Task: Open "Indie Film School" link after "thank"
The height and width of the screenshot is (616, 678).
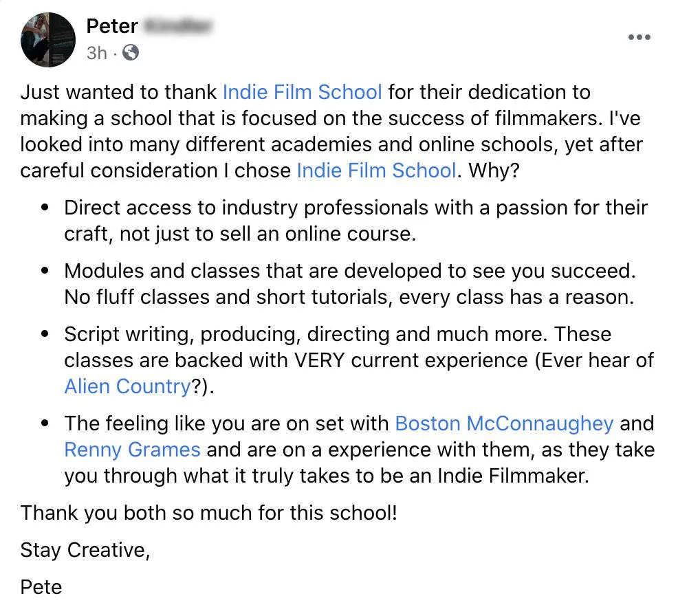Action: point(302,92)
